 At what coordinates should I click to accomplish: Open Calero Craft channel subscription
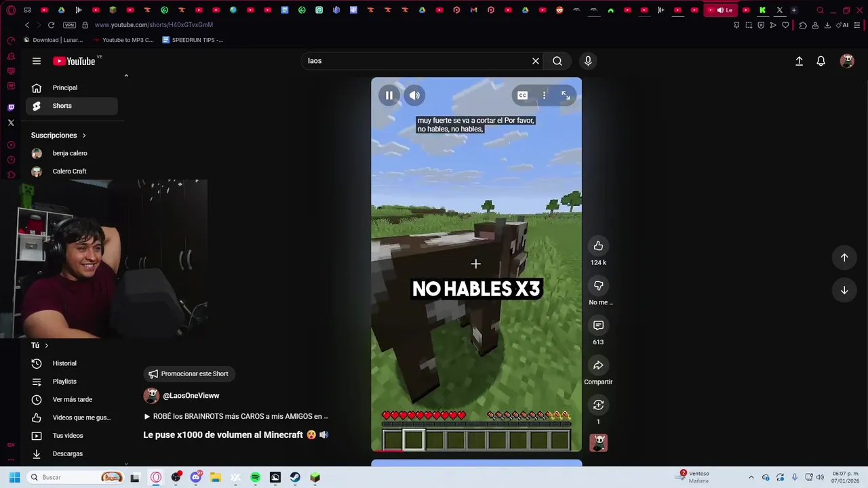coord(71,171)
